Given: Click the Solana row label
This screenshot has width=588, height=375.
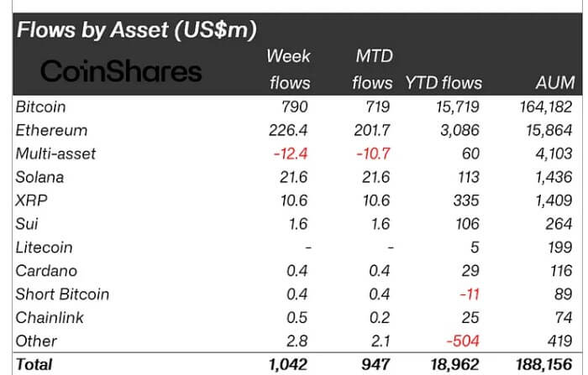Looking at the screenshot, I should coord(39,178).
